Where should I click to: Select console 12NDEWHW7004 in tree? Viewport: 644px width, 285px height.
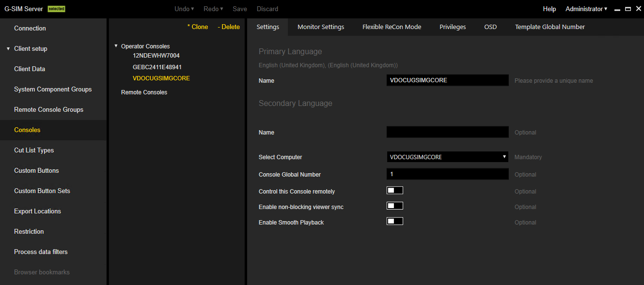(x=156, y=56)
